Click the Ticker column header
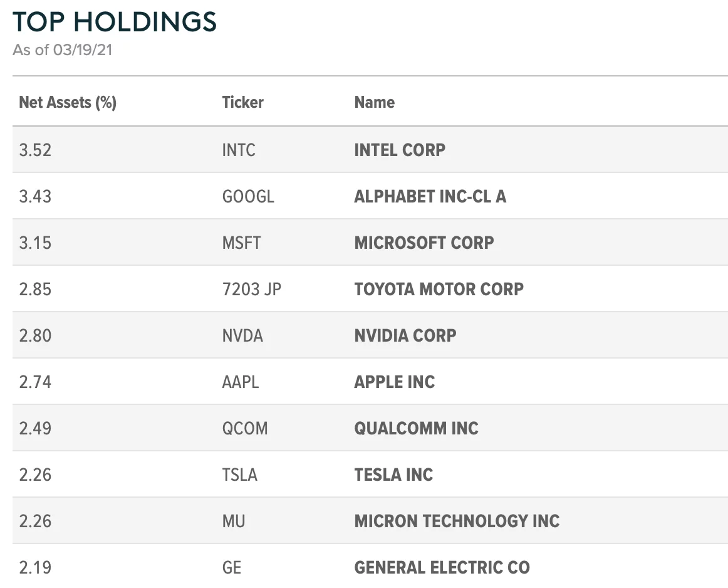 coord(242,102)
